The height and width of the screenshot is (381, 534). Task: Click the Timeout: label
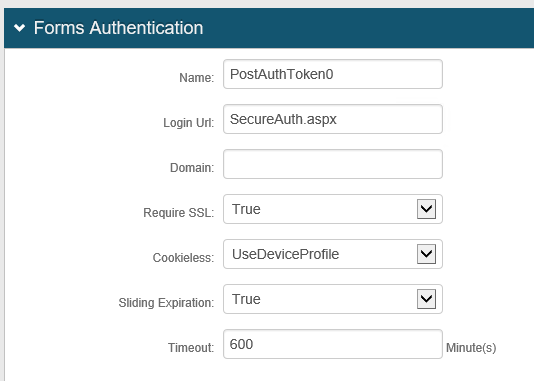[191, 347]
